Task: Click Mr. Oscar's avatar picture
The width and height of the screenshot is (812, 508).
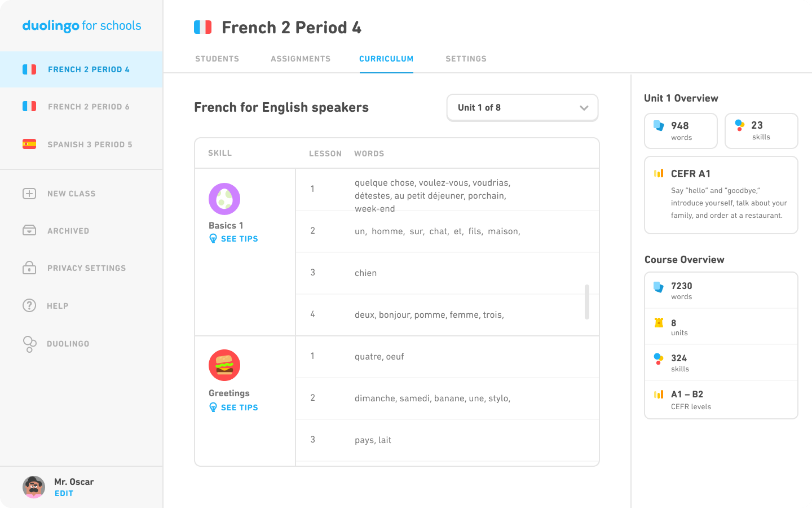Action: (34, 487)
